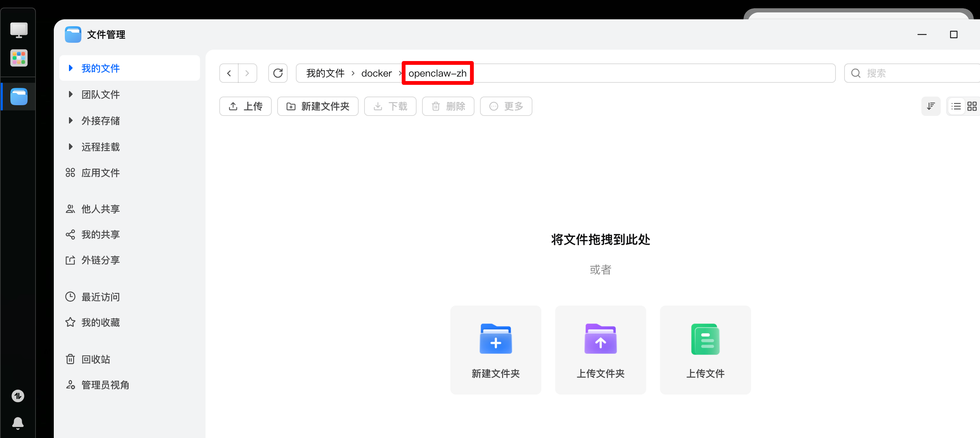Click the refresh icon beside the path bar
Image resolution: width=980 pixels, height=438 pixels.
click(278, 73)
